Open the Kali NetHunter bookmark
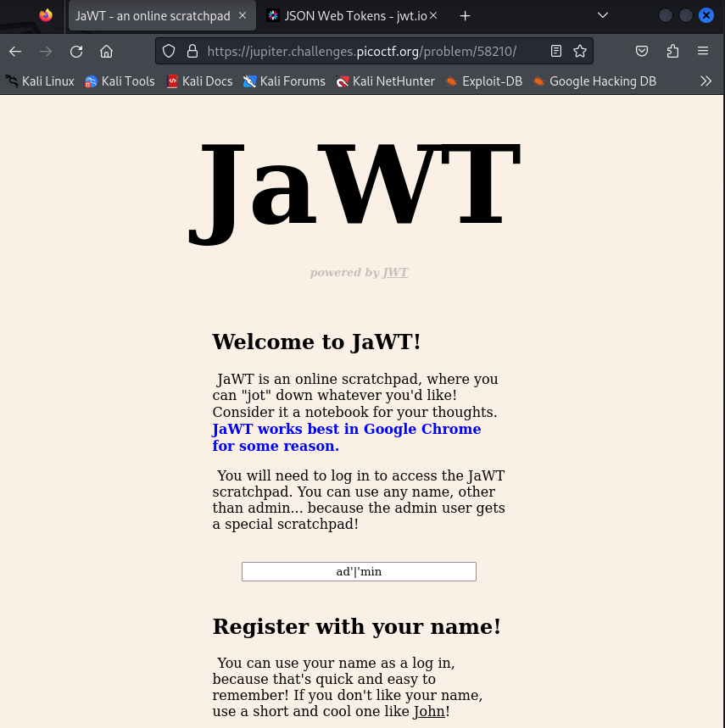The height and width of the screenshot is (728, 725). [386, 81]
